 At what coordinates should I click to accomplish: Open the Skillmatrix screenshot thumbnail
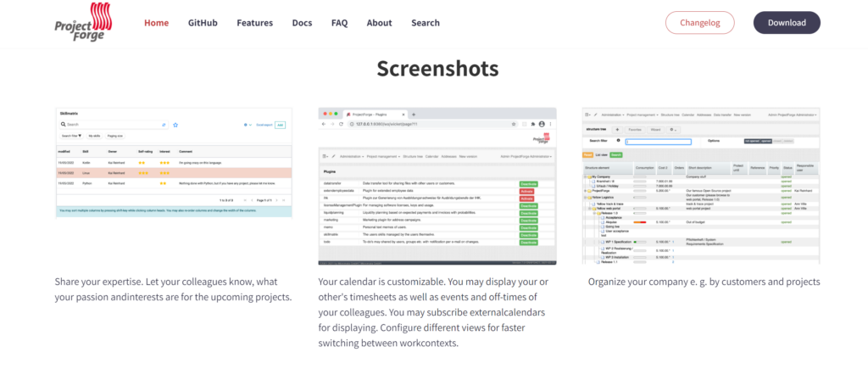[174, 162]
